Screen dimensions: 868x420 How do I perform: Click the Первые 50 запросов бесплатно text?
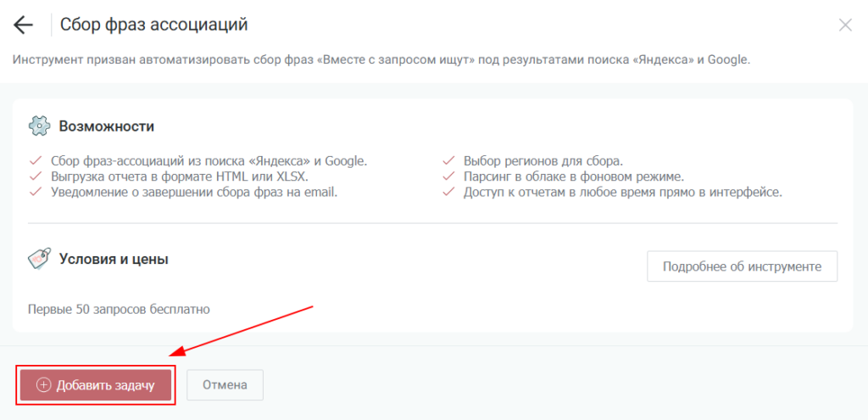click(119, 309)
